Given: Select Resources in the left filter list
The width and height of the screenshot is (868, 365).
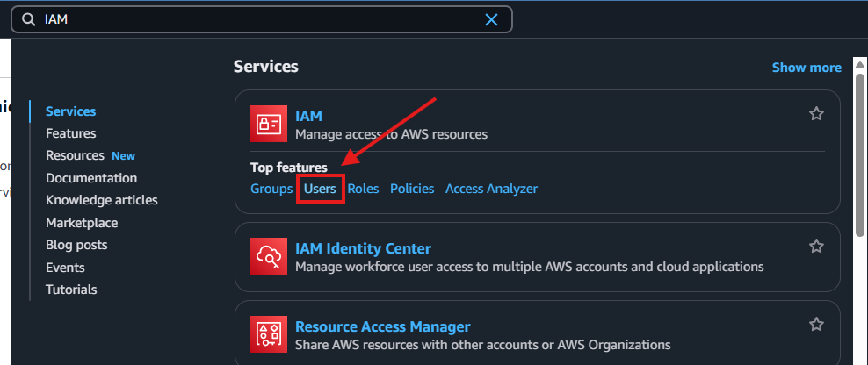Looking at the screenshot, I should (75, 155).
